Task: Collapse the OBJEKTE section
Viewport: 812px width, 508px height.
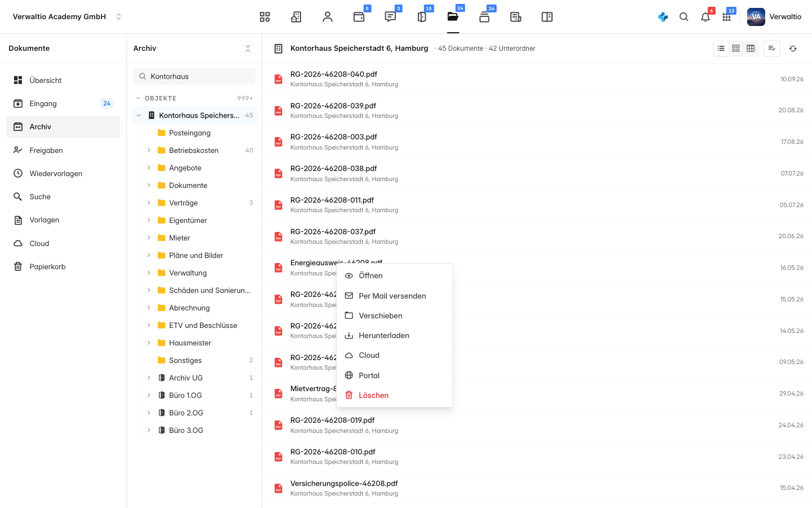Action: coord(138,98)
